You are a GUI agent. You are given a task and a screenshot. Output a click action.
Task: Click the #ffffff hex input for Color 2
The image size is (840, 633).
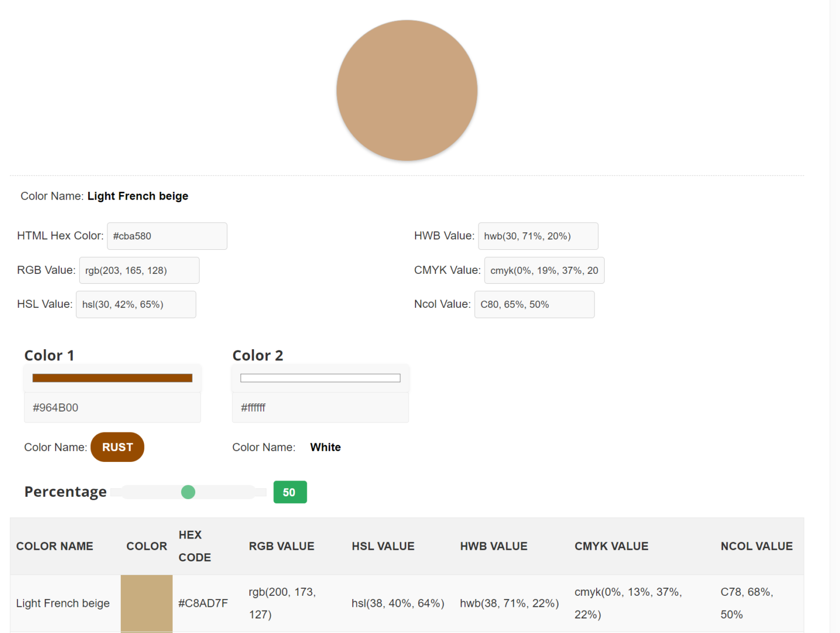320,408
